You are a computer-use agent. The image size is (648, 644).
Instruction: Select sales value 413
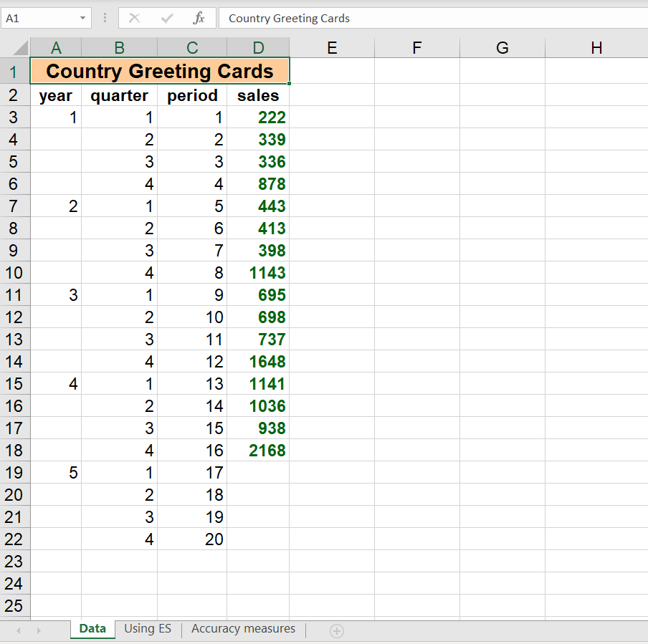pos(258,229)
